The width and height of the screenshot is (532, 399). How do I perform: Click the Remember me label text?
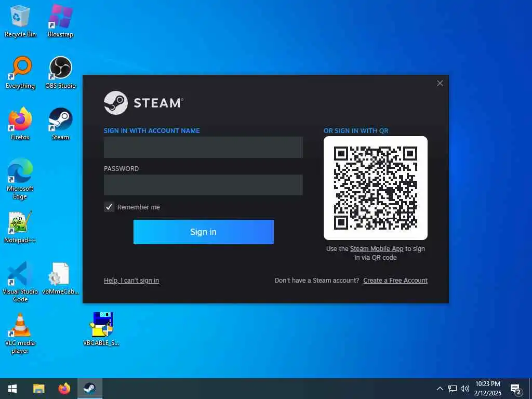138,207
